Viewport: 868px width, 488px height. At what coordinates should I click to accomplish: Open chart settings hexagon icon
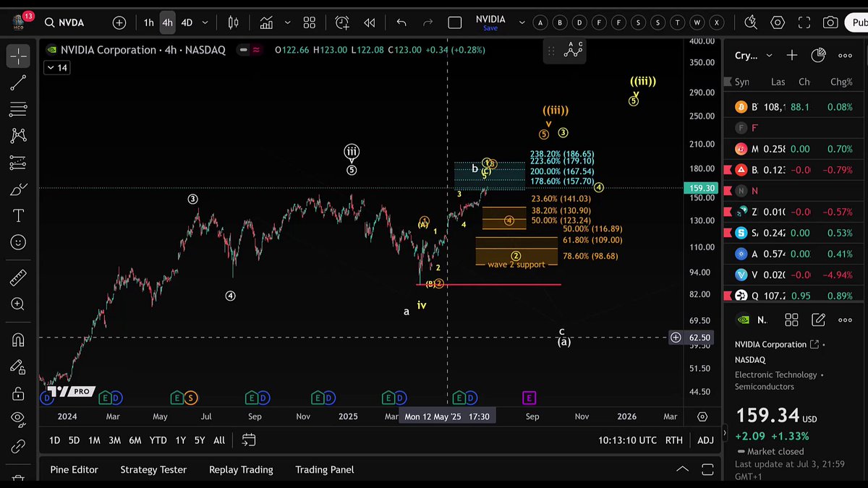[x=778, y=22]
